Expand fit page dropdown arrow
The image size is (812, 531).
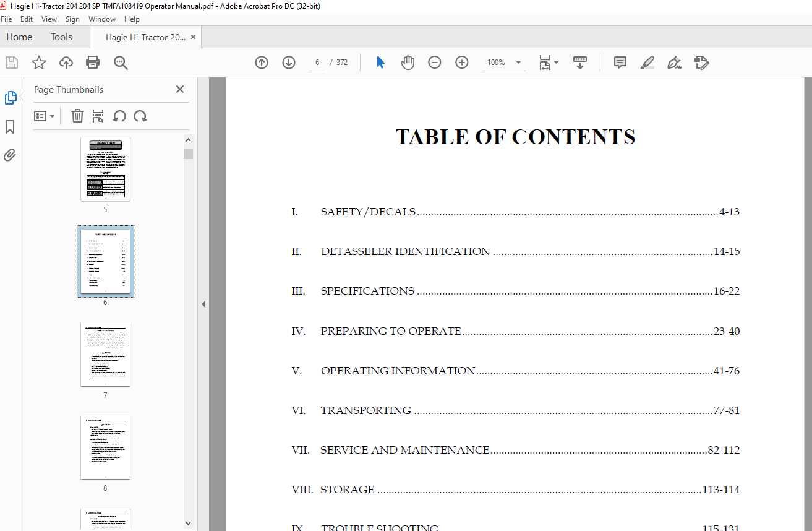(x=556, y=63)
